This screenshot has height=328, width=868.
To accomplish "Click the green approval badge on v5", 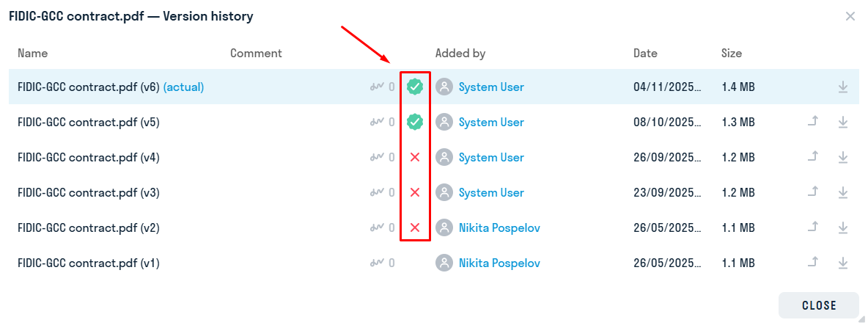I will (x=415, y=122).
